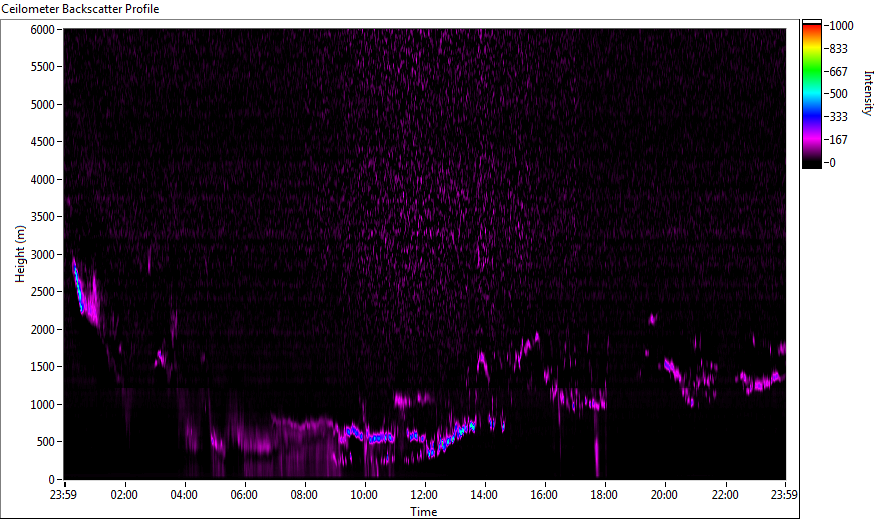Select the 0 intensity scale label
The height and width of the screenshot is (519, 878).
tap(833, 163)
